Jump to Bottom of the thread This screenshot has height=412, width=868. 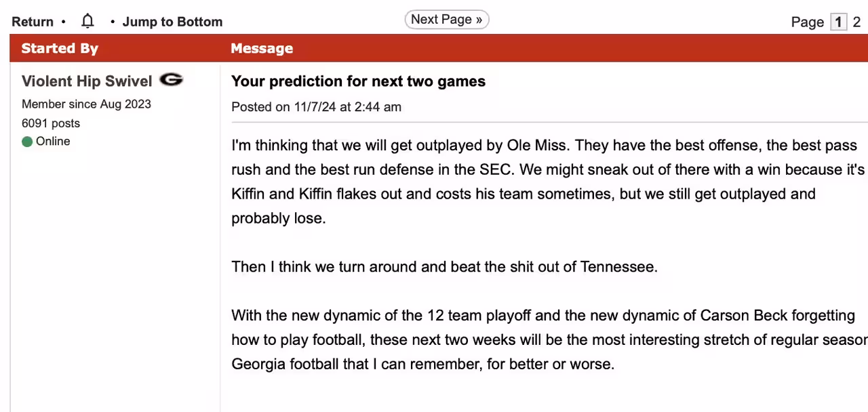(x=172, y=22)
